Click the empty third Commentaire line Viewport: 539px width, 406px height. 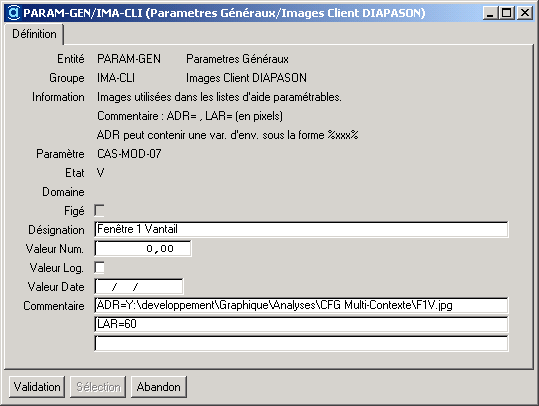301,343
